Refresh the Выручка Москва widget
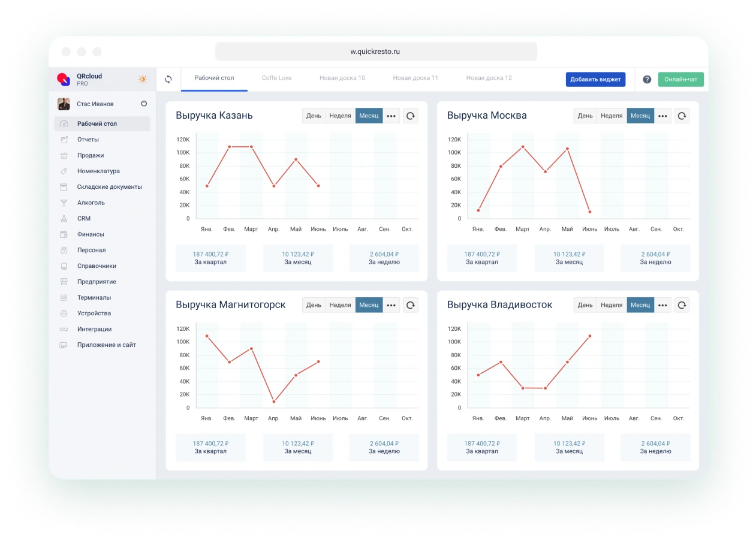756x540 pixels. pos(682,116)
